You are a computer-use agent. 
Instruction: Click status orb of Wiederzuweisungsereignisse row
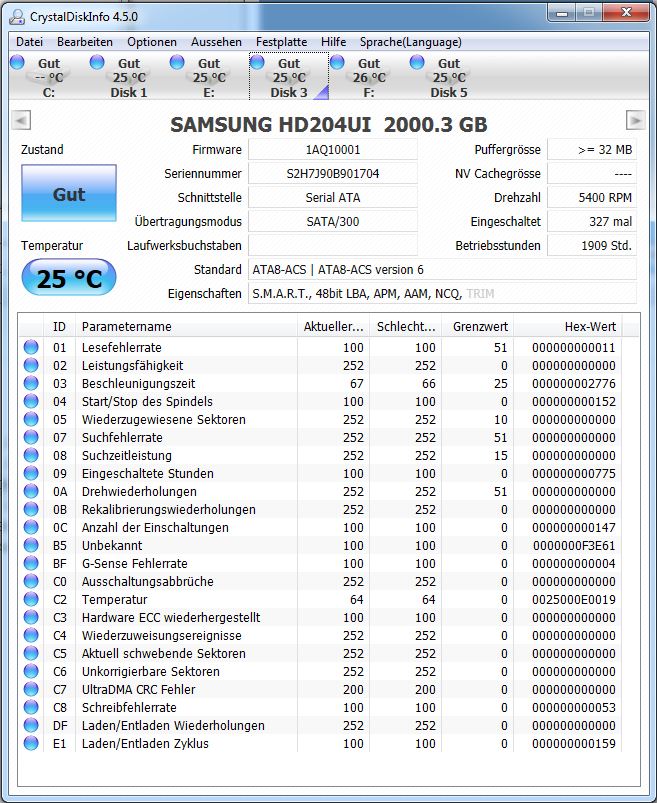click(31, 635)
